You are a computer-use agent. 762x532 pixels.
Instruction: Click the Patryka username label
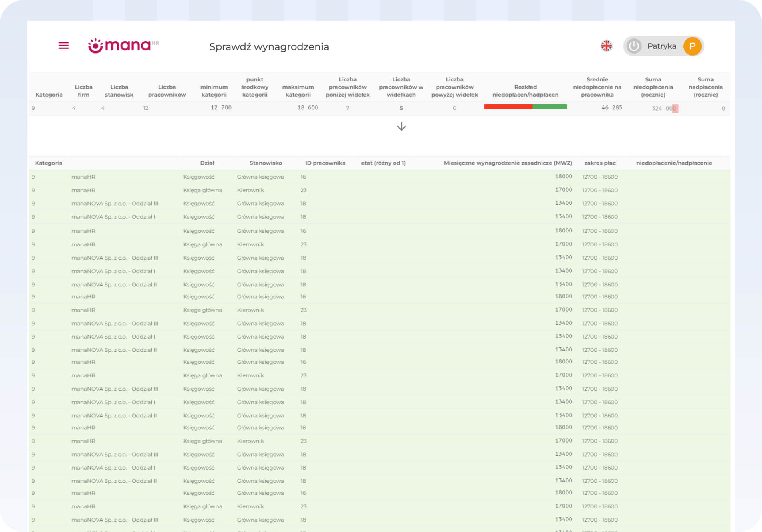click(x=661, y=46)
